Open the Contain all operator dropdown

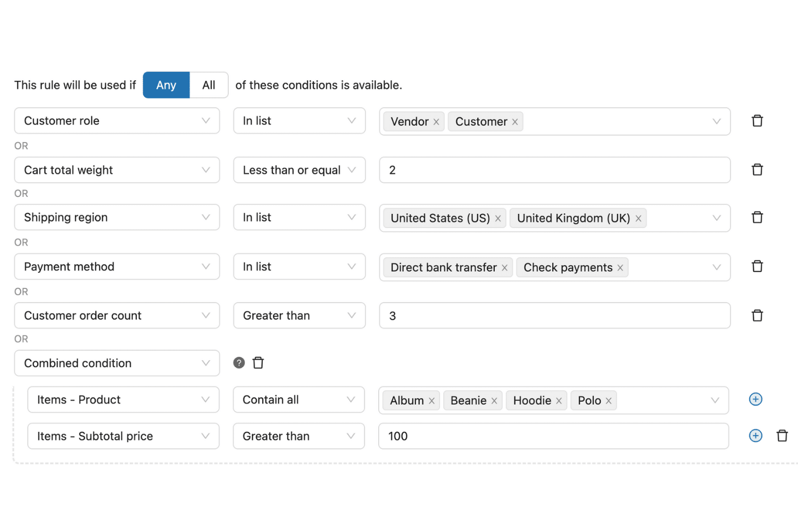tap(298, 400)
